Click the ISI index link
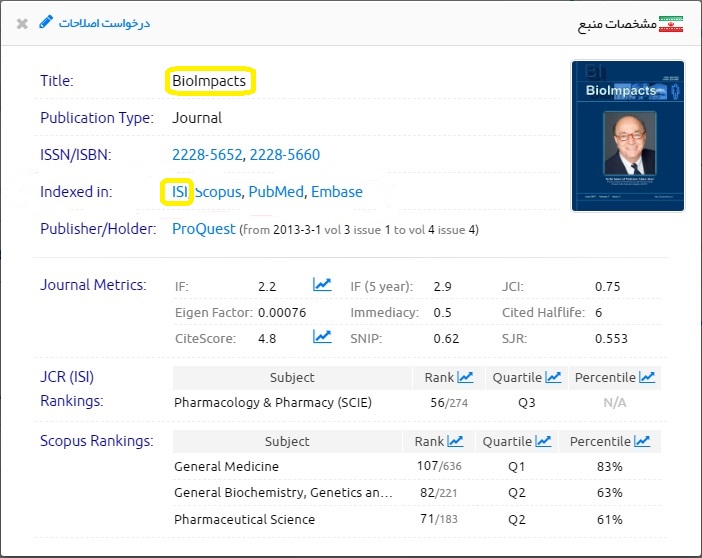This screenshot has height=558, width=702. [x=179, y=192]
